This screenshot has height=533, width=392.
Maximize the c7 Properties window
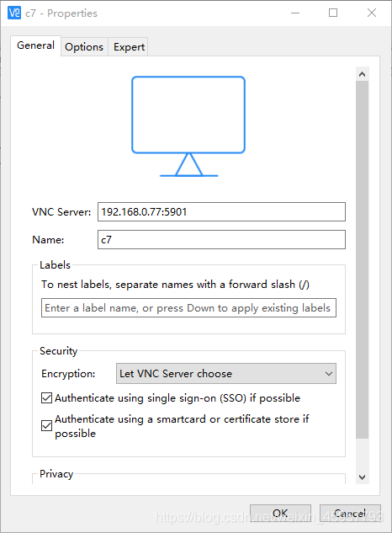tap(333, 13)
